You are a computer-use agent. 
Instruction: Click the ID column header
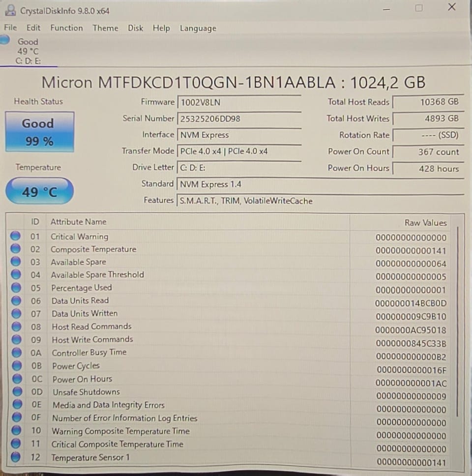click(35, 222)
